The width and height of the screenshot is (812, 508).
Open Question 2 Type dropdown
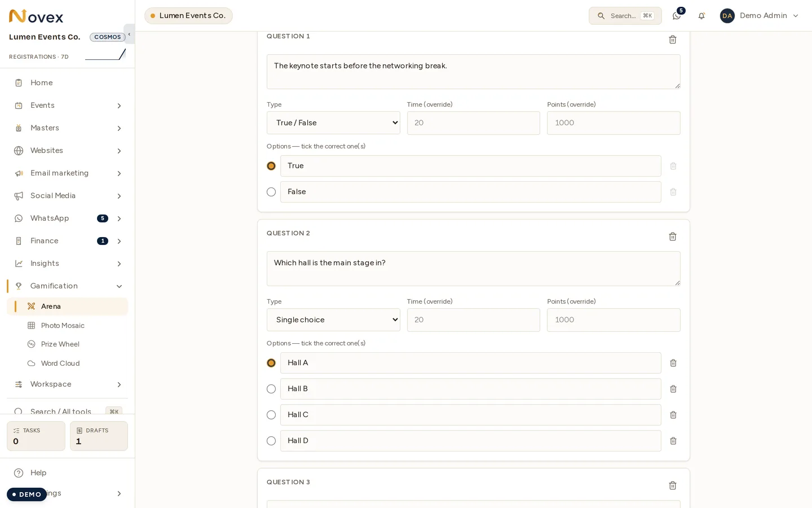tap(333, 320)
